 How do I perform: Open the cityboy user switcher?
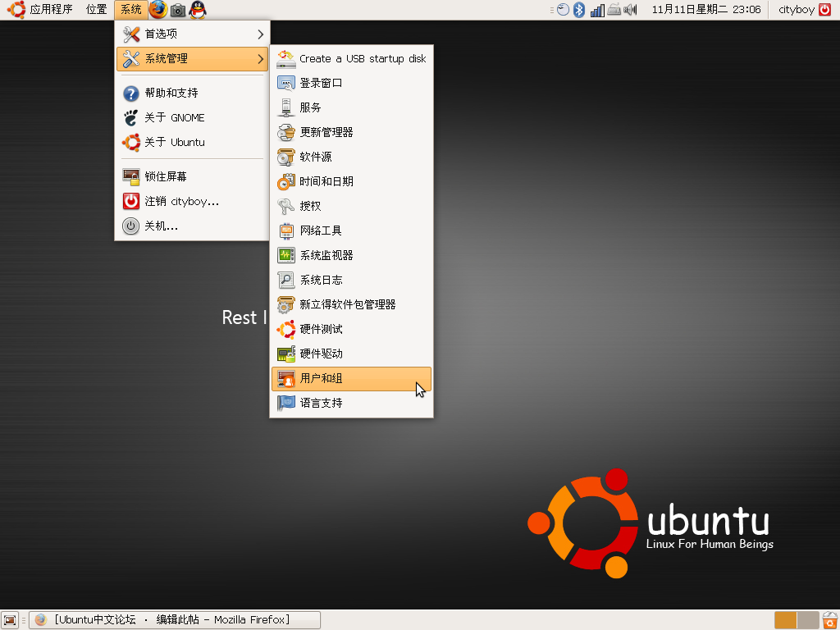(x=796, y=10)
